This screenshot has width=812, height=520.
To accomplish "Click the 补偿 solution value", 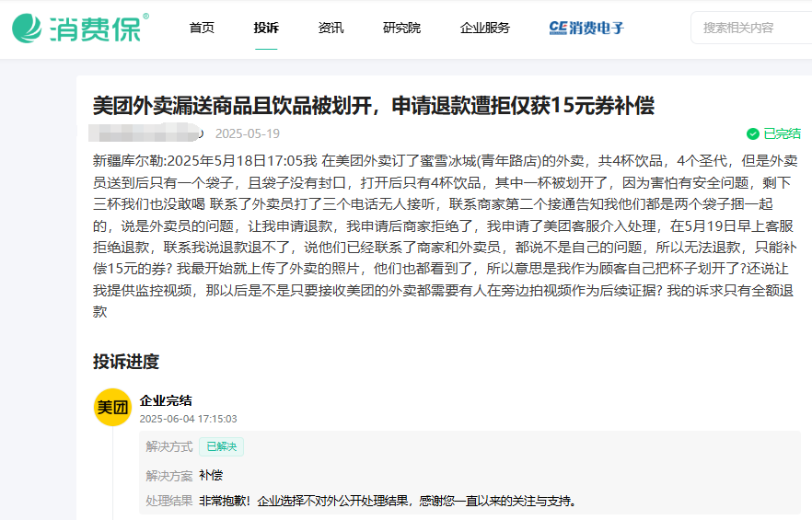I will click(x=211, y=475).
